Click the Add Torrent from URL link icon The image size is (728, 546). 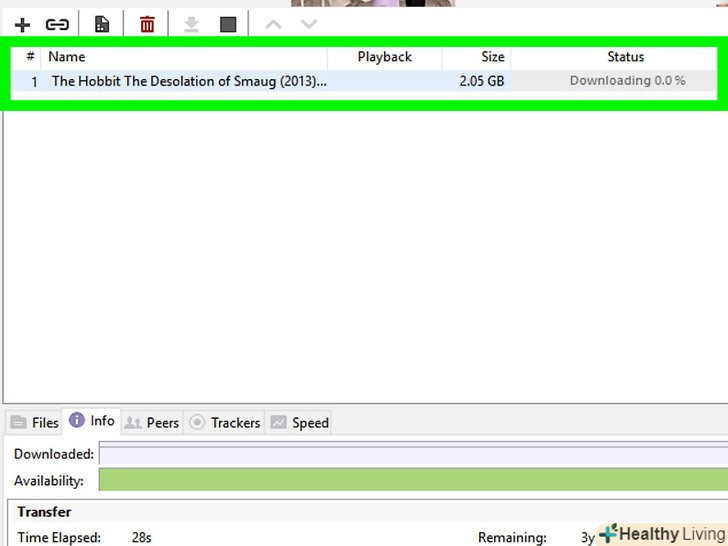pyautogui.click(x=57, y=24)
